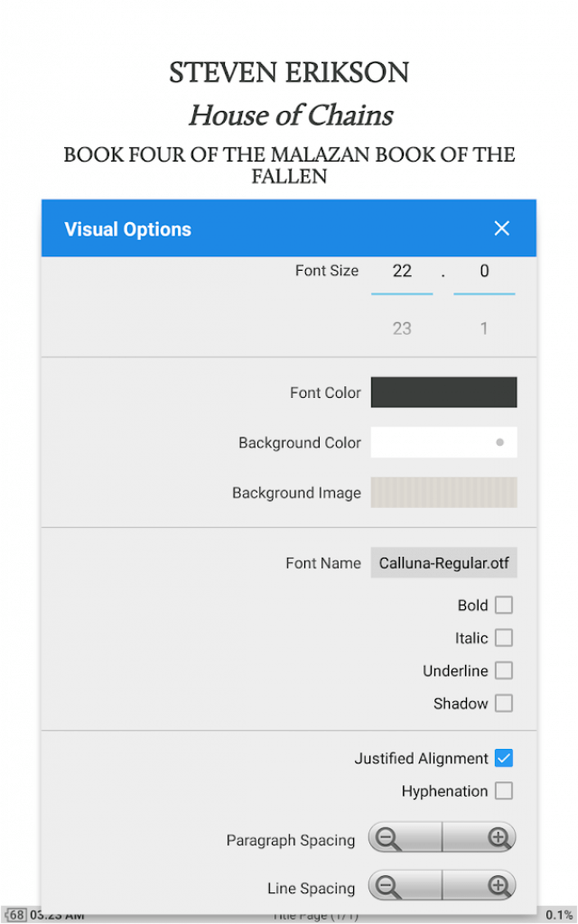Enable Bold font styling

pos(504,605)
